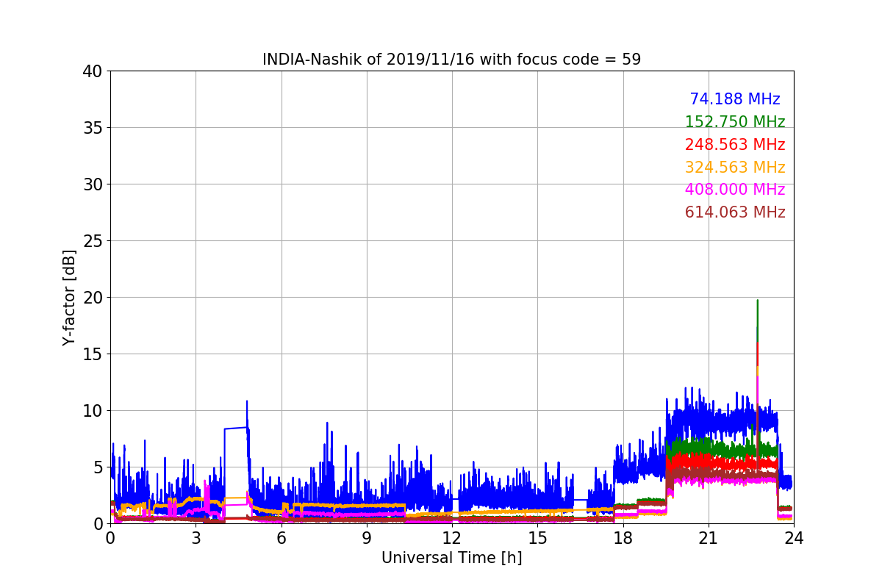Image resolution: width=882 pixels, height=588 pixels.
Task: Click the x-axis tick label 9
Action: 366,537
